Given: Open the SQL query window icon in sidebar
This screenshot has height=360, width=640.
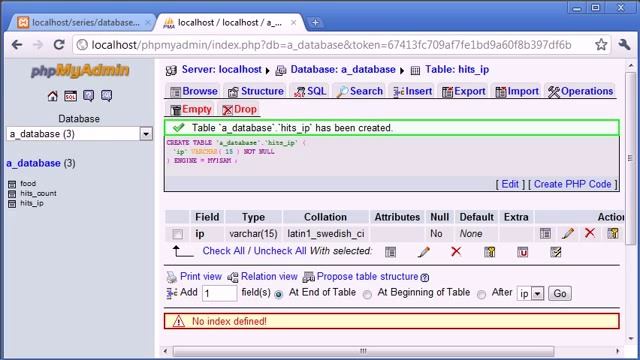Looking at the screenshot, I should click(x=70, y=96).
